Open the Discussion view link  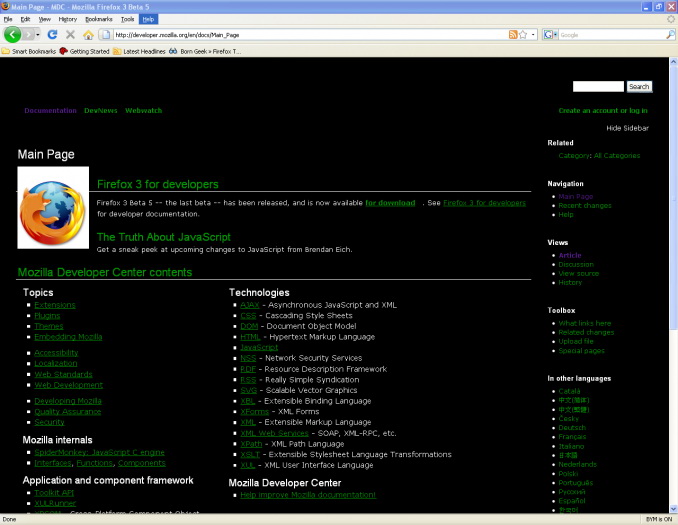click(576, 264)
